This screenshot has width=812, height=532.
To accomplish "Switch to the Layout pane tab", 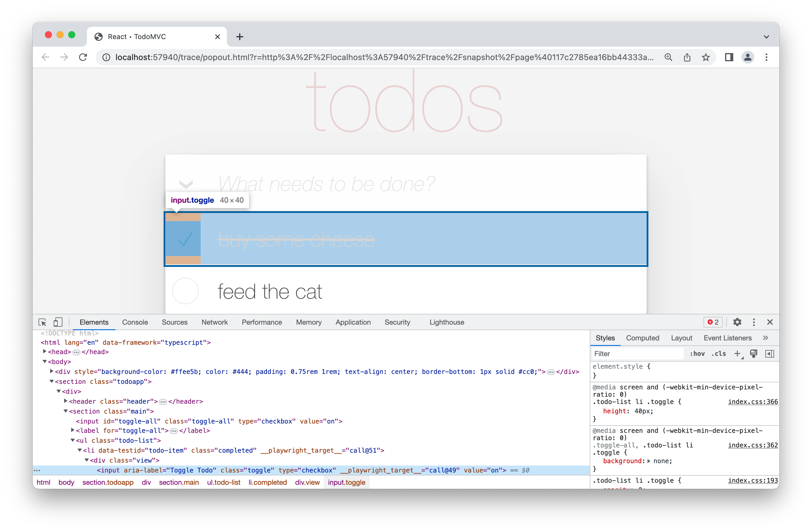I will [x=681, y=338].
